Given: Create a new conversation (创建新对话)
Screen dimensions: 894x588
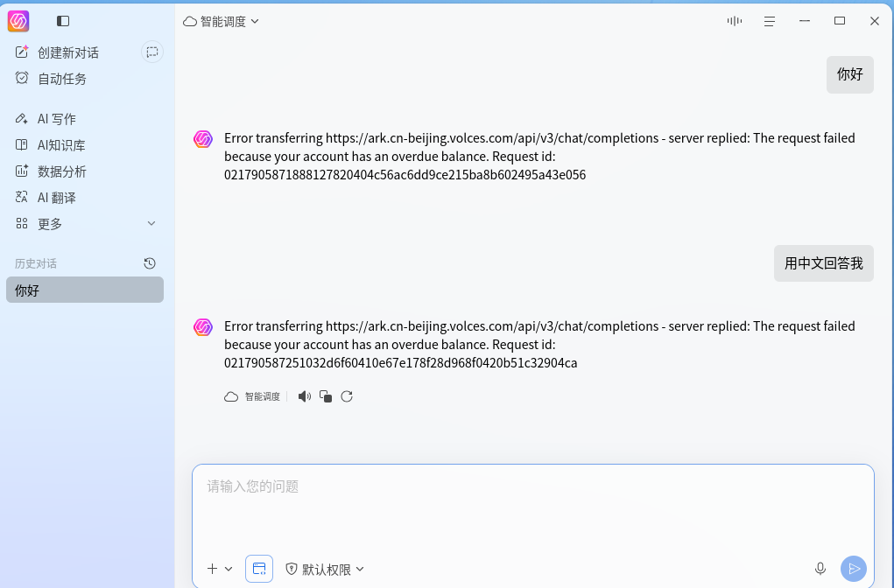Looking at the screenshot, I should tap(57, 52).
